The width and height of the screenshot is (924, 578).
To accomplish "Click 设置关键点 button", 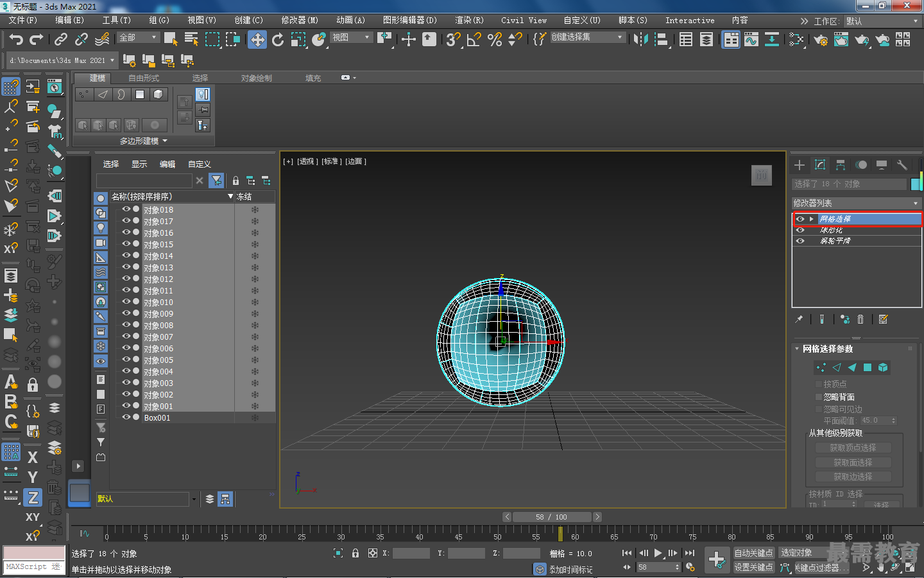I will click(754, 567).
